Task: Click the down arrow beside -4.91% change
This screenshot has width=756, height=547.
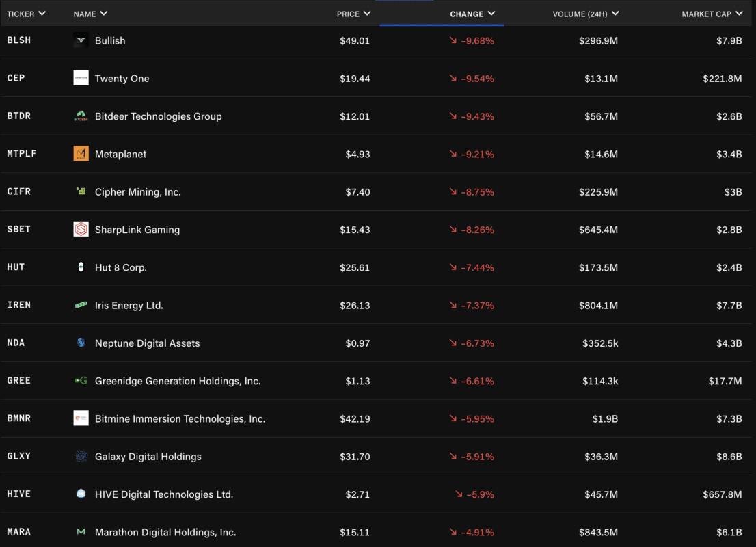Action: coord(453,531)
